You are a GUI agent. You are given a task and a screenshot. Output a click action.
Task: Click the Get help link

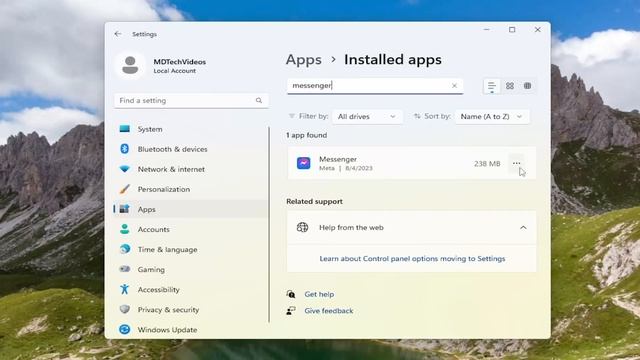tap(319, 294)
